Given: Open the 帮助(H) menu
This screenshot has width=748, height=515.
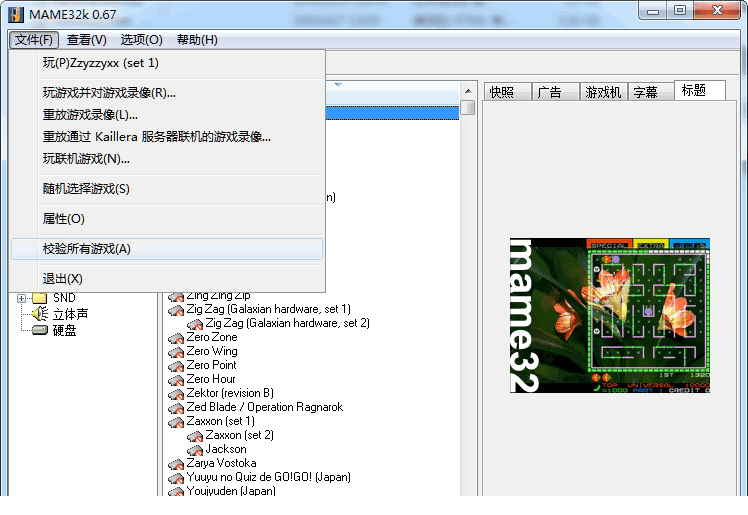Looking at the screenshot, I should [x=197, y=40].
